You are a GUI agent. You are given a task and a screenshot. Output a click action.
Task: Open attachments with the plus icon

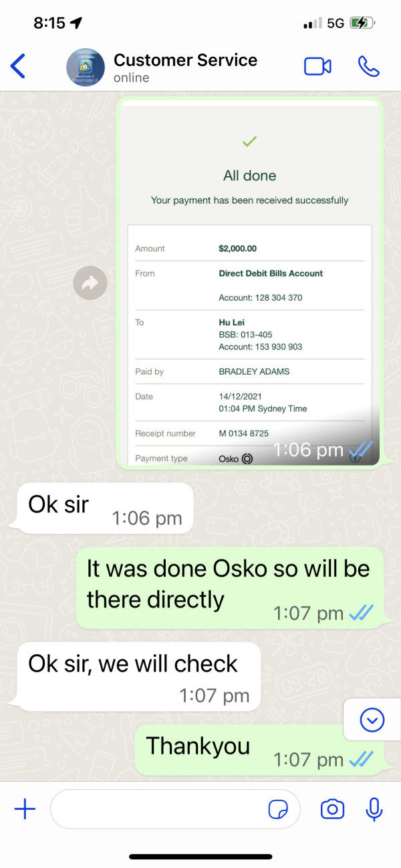pyautogui.click(x=25, y=809)
